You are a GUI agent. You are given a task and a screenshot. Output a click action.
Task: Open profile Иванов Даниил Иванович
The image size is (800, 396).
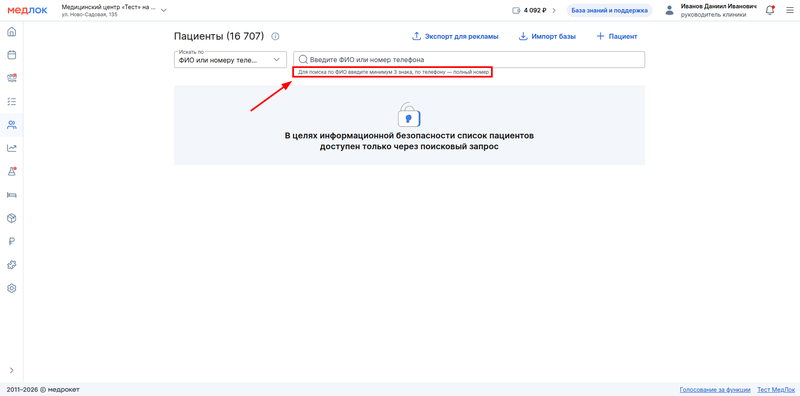point(718,10)
